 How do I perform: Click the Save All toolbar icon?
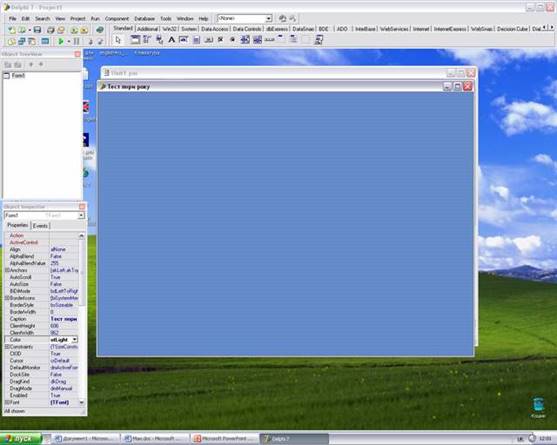click(50, 30)
